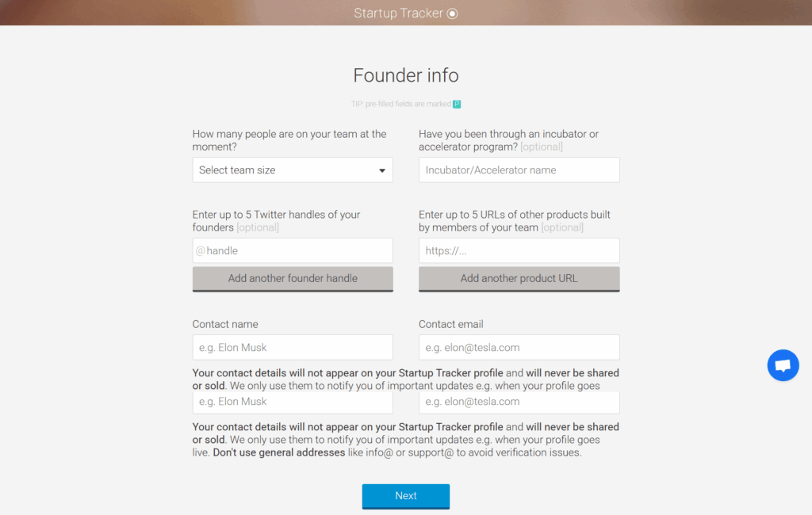Screen dimensions: 812x515
Task: Click the Contact email label
Action: [x=450, y=324]
